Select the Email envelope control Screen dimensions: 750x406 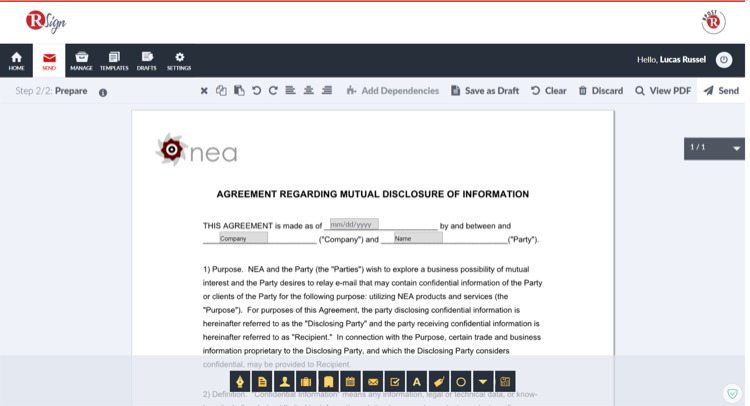(373, 382)
